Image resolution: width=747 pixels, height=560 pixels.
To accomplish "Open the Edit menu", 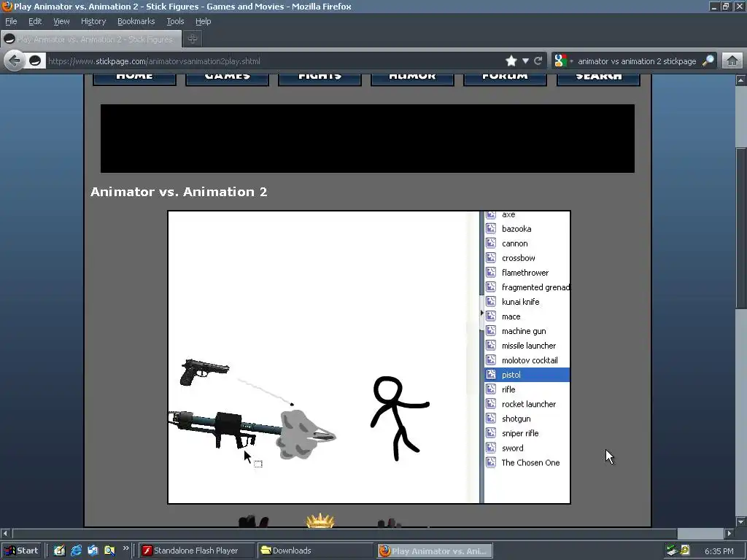I will click(35, 21).
